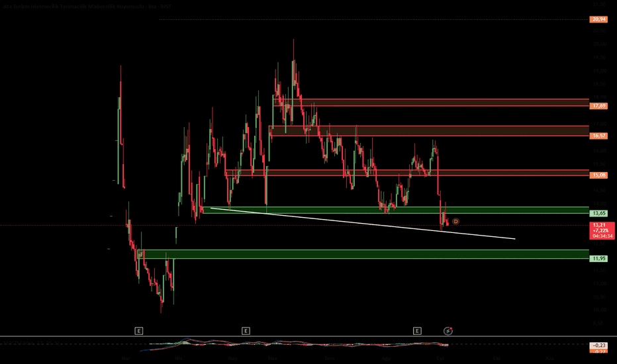
Task: Click the 13,65 green price label
Action: (x=598, y=213)
